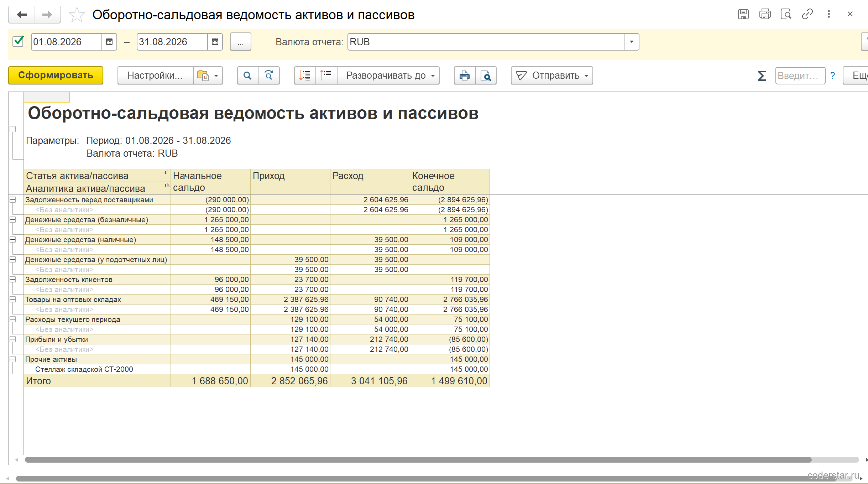Sort by Аналитика актива/пассива header icon
This screenshot has height=484, width=868.
167,186
